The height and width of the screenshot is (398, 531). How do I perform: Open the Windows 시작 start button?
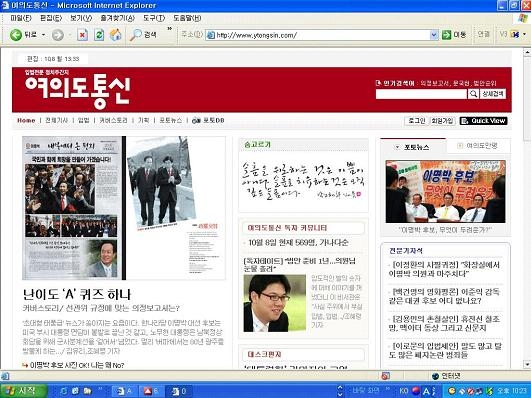24,391
